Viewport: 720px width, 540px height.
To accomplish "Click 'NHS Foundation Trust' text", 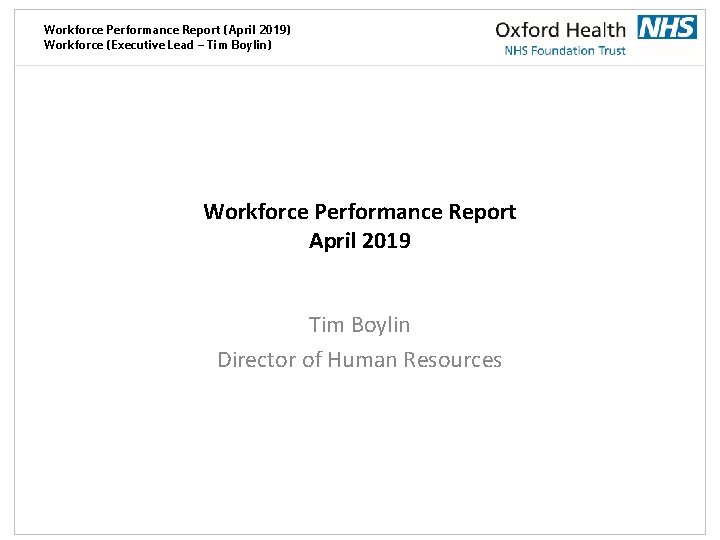I will point(565,51).
